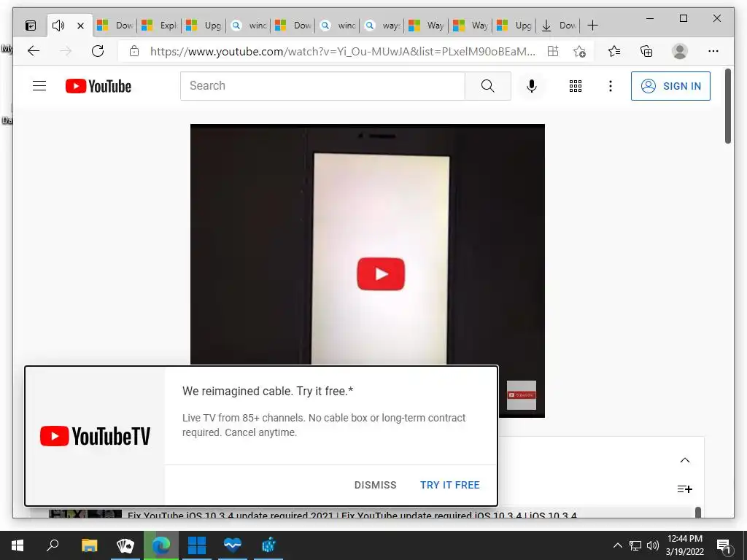Screen dimensions: 747x560
Task: Open Edge Settings and more menu
Action: point(713,51)
